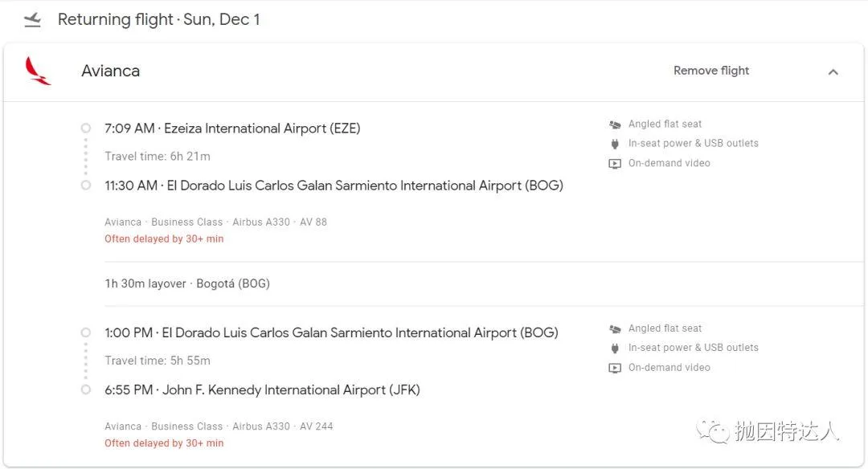
Task: Click the returning flight landing plane icon
Action: pyautogui.click(x=33, y=20)
